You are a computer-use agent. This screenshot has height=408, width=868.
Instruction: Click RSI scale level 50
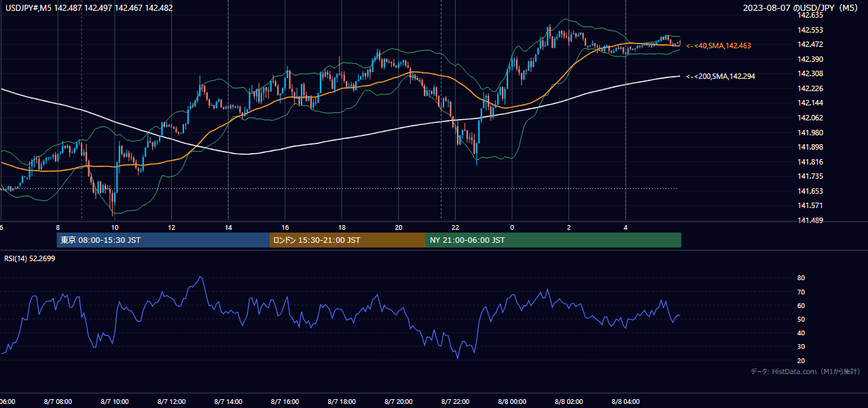[x=801, y=319]
